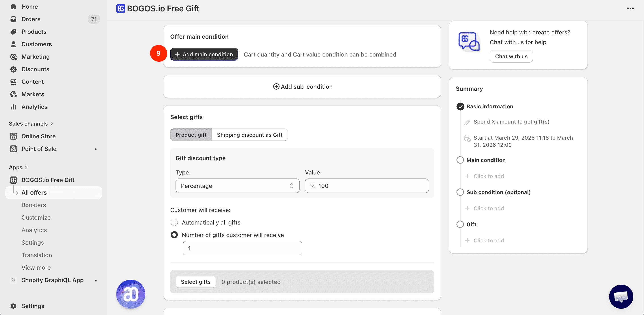
Task: Open Customize in the sidebar
Action: [x=36, y=217]
